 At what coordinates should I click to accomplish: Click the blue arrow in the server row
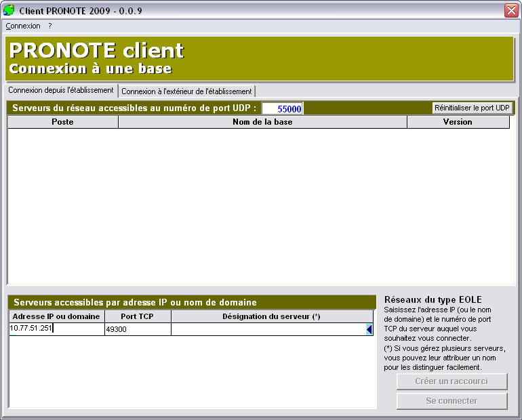click(369, 329)
